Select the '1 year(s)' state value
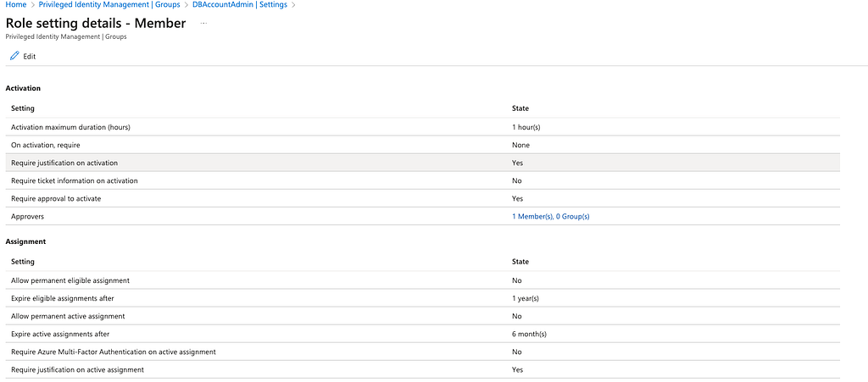The image size is (868, 382). click(x=526, y=298)
